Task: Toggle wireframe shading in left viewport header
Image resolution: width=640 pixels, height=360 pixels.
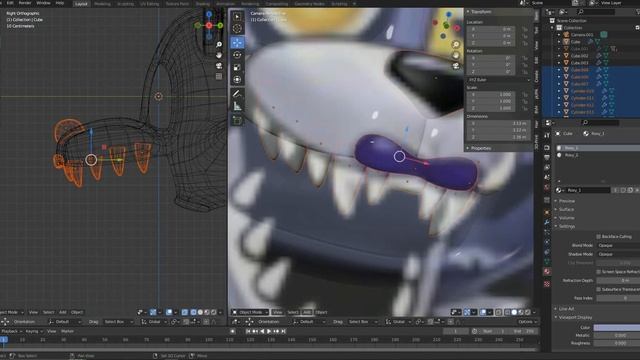Action: pyautogui.click(x=193, y=312)
